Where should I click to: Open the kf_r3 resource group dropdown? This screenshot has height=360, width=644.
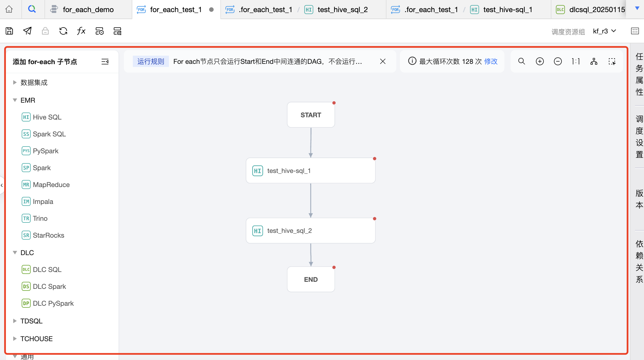point(604,31)
